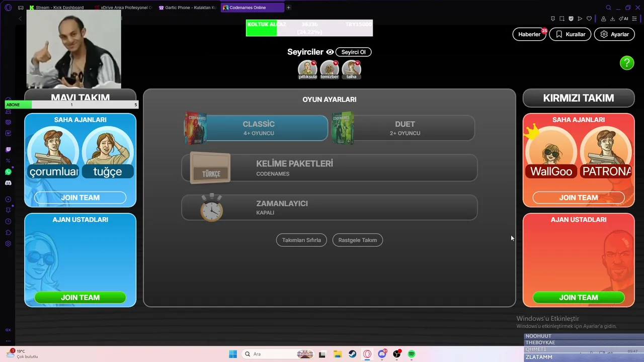This screenshot has height=362, width=644.
Task: Click the green help question mark
Action: [x=627, y=63]
